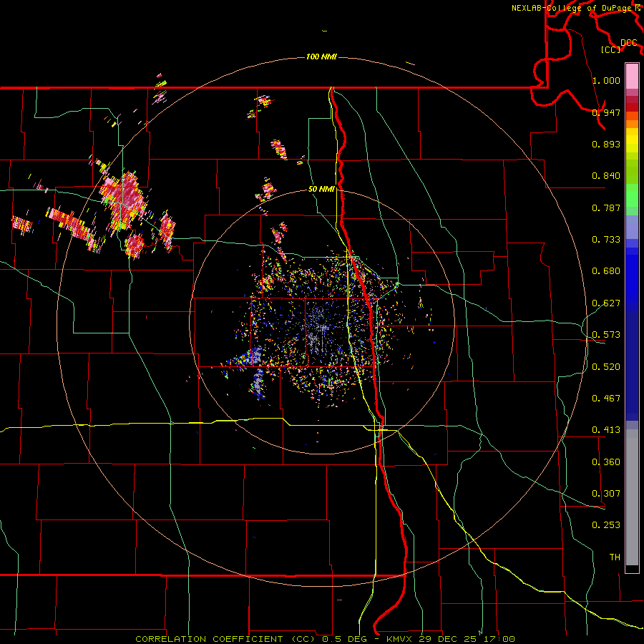This screenshot has height=644, width=644.
Task: Click the 0.413 legend value
Action: 606,430
